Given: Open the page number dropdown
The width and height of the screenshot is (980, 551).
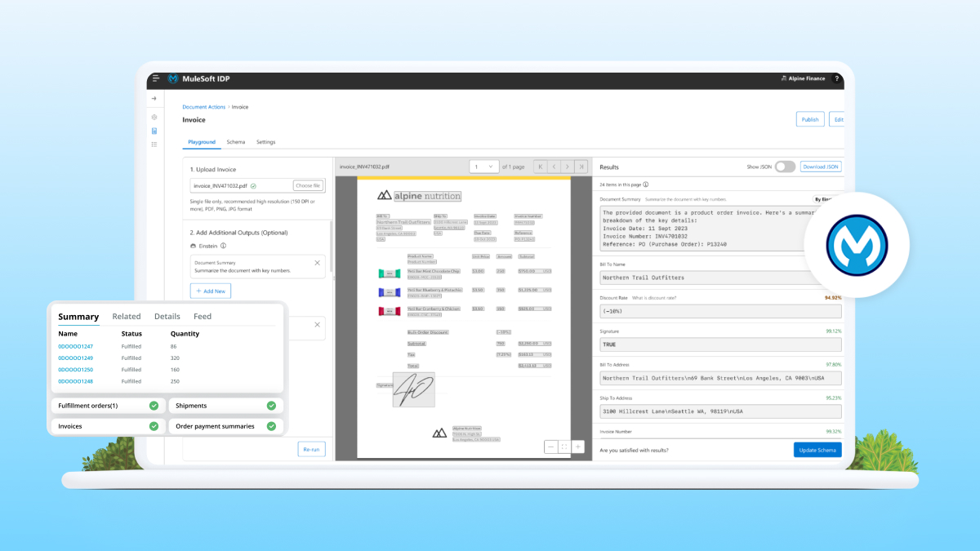Looking at the screenshot, I should click(484, 167).
